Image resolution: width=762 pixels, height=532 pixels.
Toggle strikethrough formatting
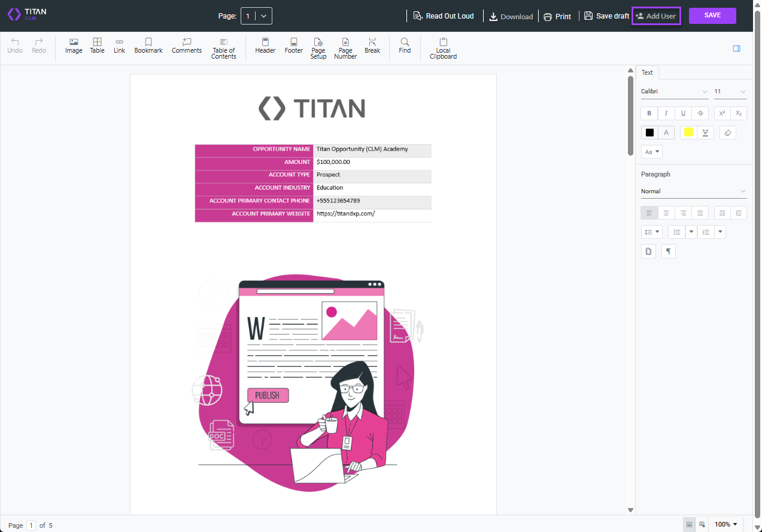point(700,113)
